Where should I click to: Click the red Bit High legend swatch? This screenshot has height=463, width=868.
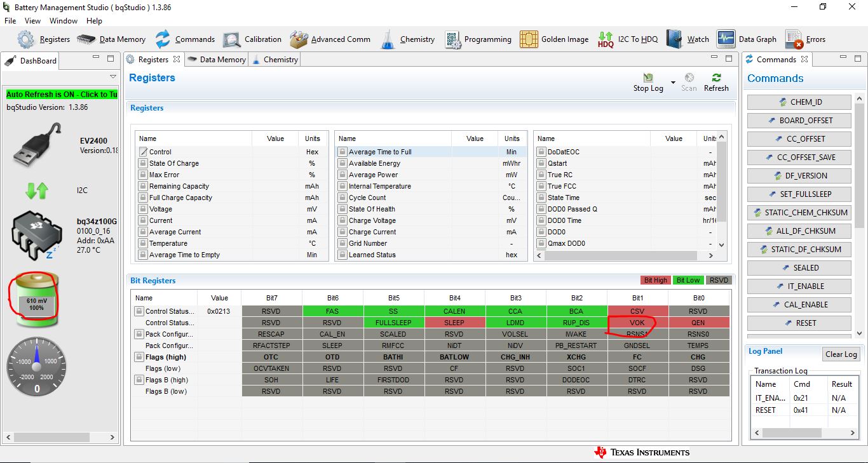pos(656,280)
